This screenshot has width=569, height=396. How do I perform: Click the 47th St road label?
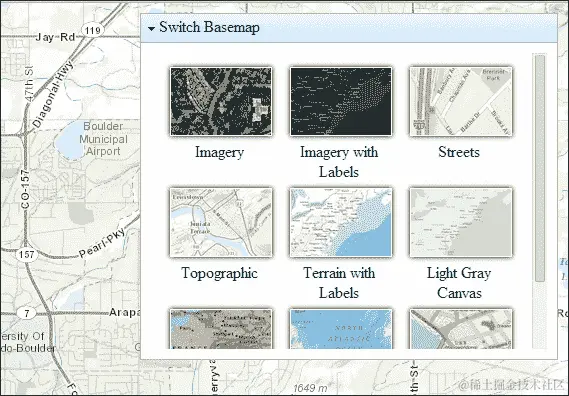[29, 84]
